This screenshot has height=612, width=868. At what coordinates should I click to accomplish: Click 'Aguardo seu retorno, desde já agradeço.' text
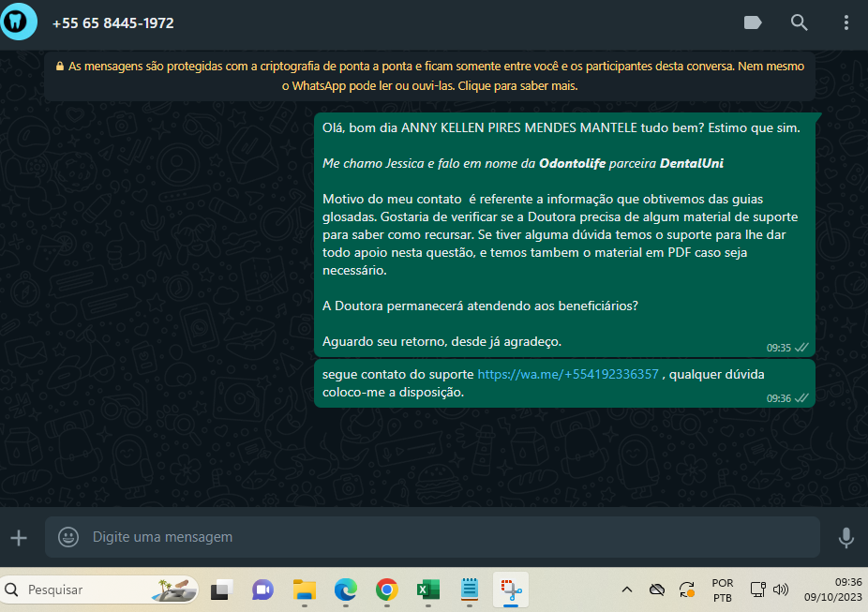pos(441,341)
